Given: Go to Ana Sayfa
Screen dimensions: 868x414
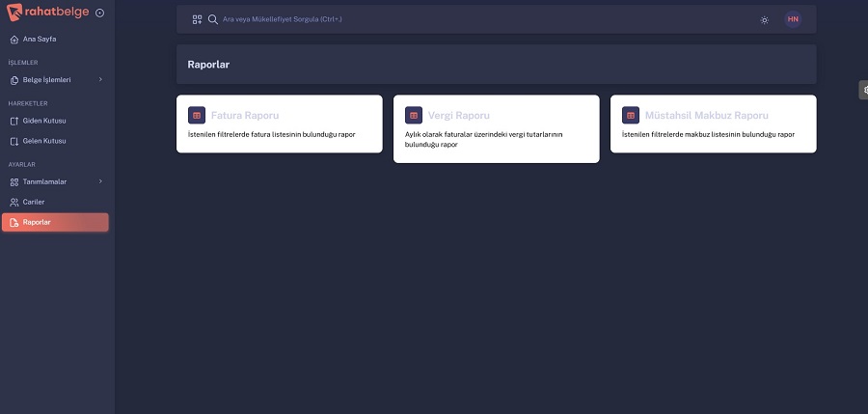Looking at the screenshot, I should (39, 40).
